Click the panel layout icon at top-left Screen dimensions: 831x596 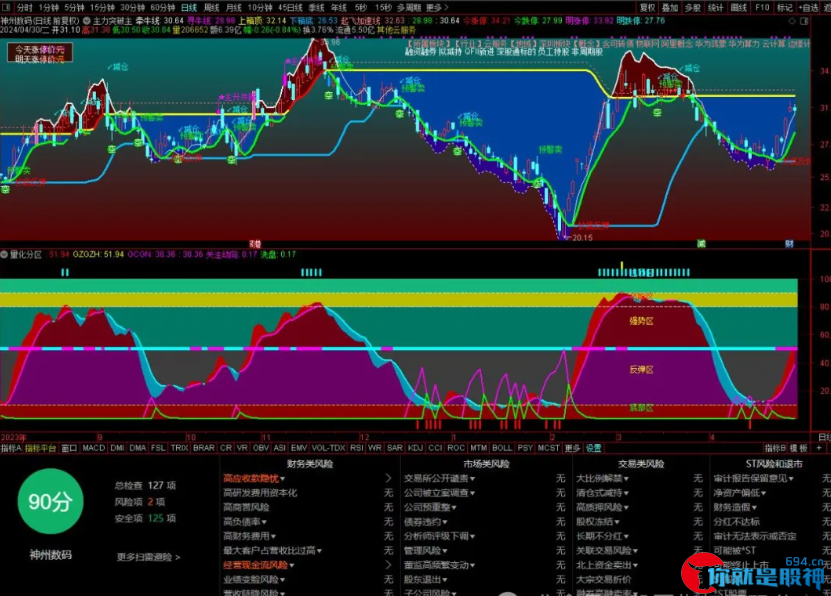coord(7,7)
